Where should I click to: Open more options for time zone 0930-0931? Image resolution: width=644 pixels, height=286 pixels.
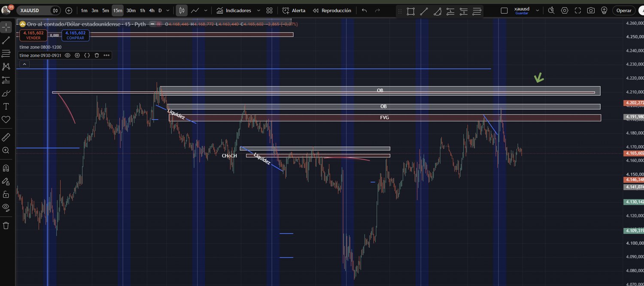pos(106,55)
